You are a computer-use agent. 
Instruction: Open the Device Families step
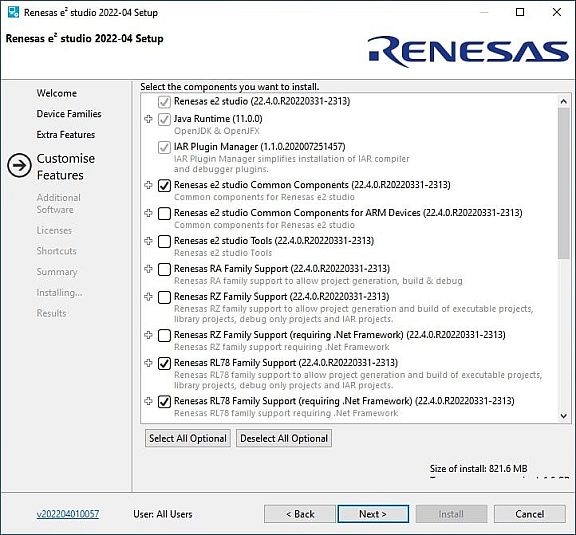[69, 114]
